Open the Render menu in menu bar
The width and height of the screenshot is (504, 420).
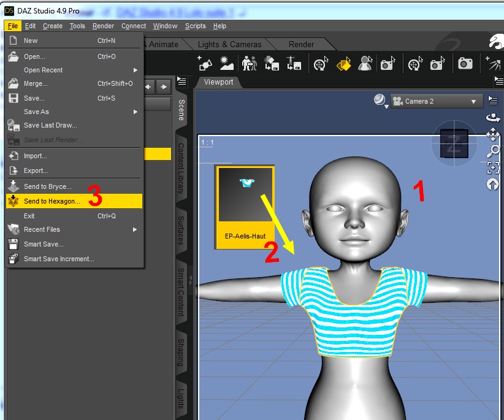coord(103,26)
